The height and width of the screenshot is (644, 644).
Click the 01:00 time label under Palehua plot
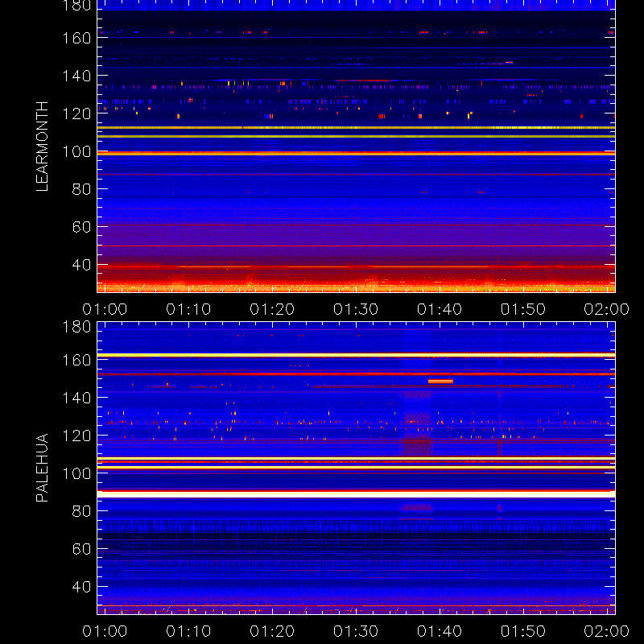(105, 631)
